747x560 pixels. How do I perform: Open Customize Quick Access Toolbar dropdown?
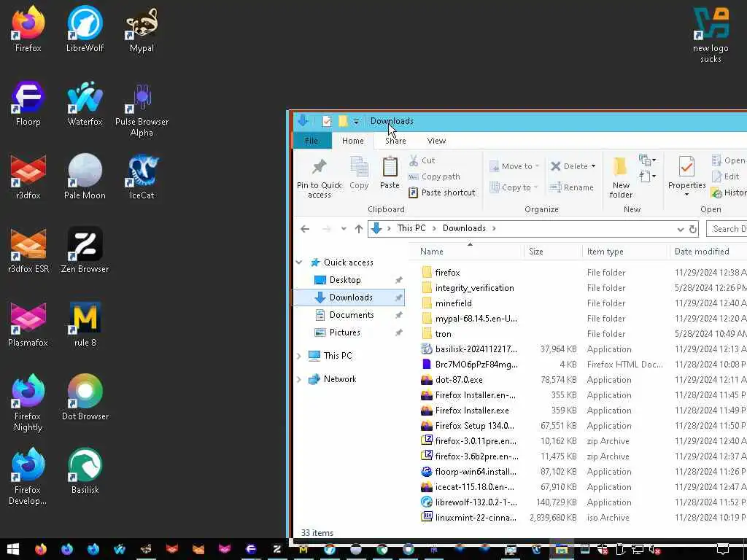[x=356, y=122]
